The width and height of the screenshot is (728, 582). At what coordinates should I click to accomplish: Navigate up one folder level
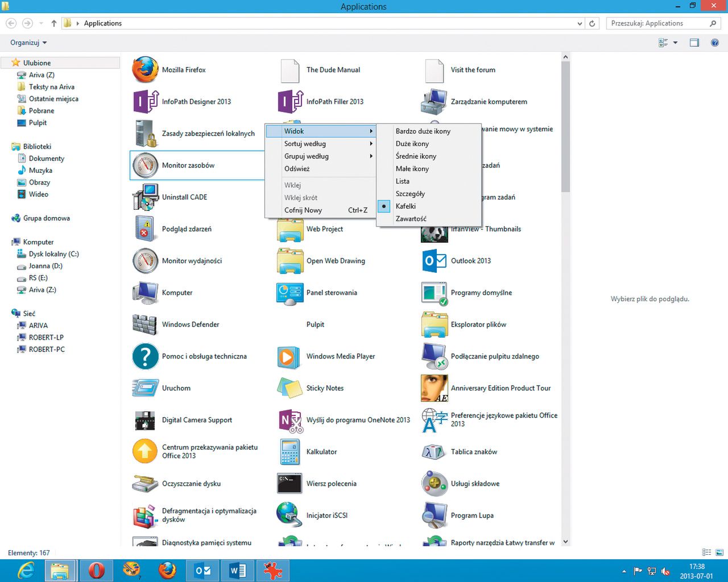click(54, 23)
